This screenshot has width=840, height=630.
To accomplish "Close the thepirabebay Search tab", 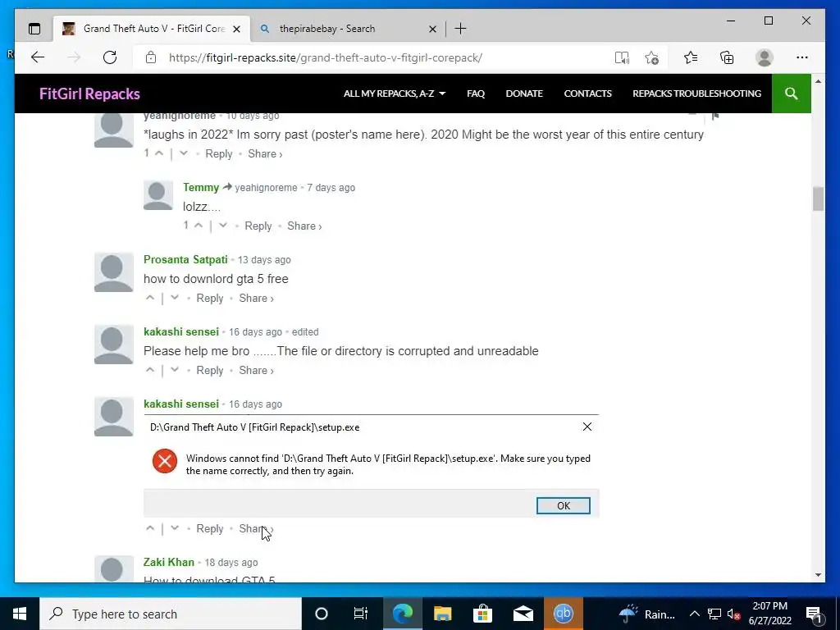I will pos(433,29).
